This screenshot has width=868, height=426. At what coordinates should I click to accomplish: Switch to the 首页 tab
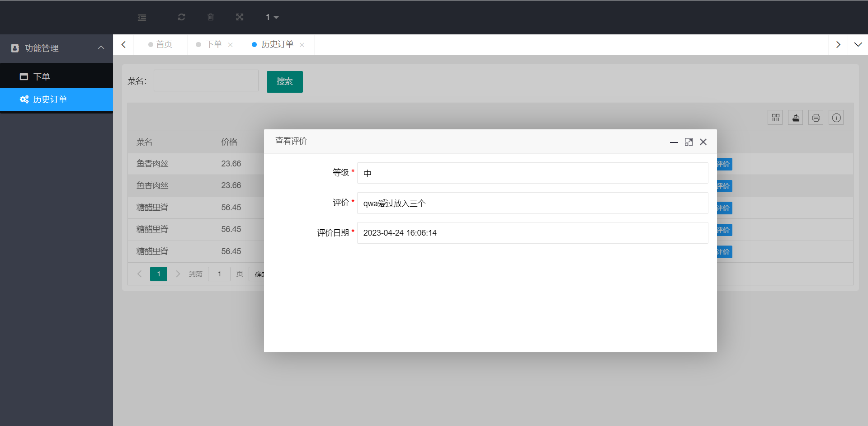point(160,44)
